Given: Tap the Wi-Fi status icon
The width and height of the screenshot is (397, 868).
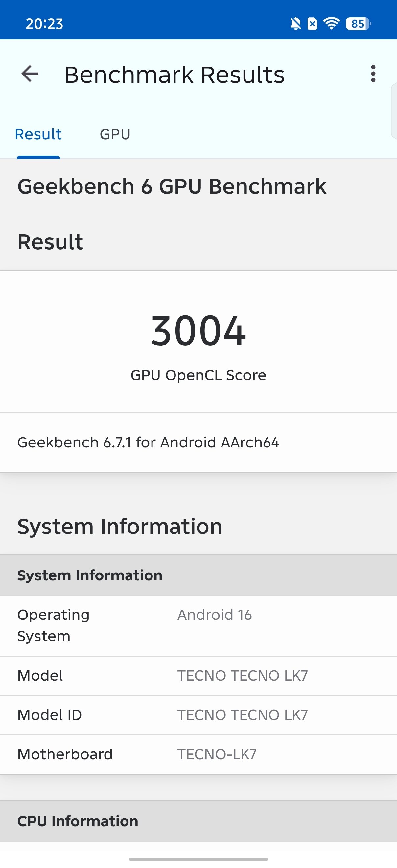Looking at the screenshot, I should [x=331, y=24].
